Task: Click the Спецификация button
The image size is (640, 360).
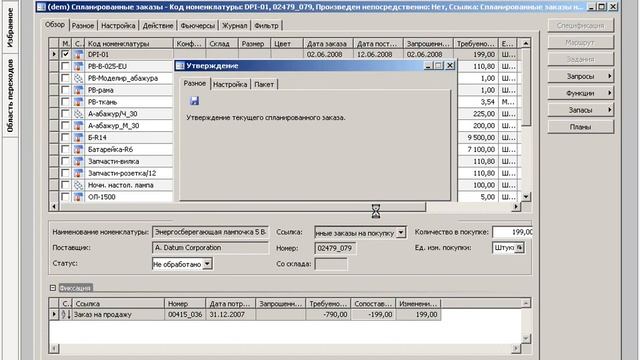Action: pyautogui.click(x=580, y=25)
